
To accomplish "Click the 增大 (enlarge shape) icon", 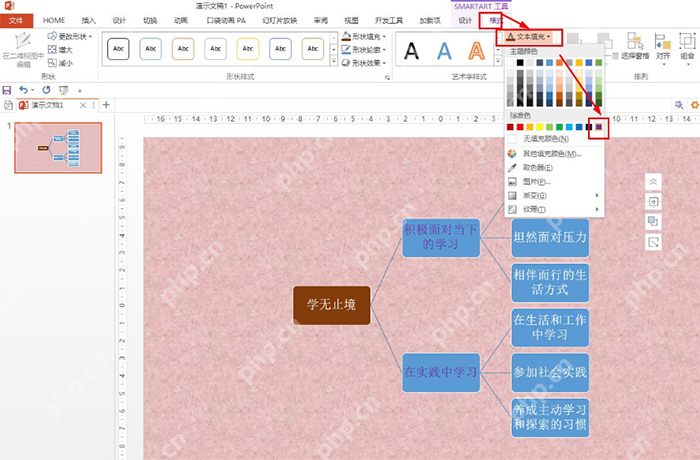I will click(52, 50).
